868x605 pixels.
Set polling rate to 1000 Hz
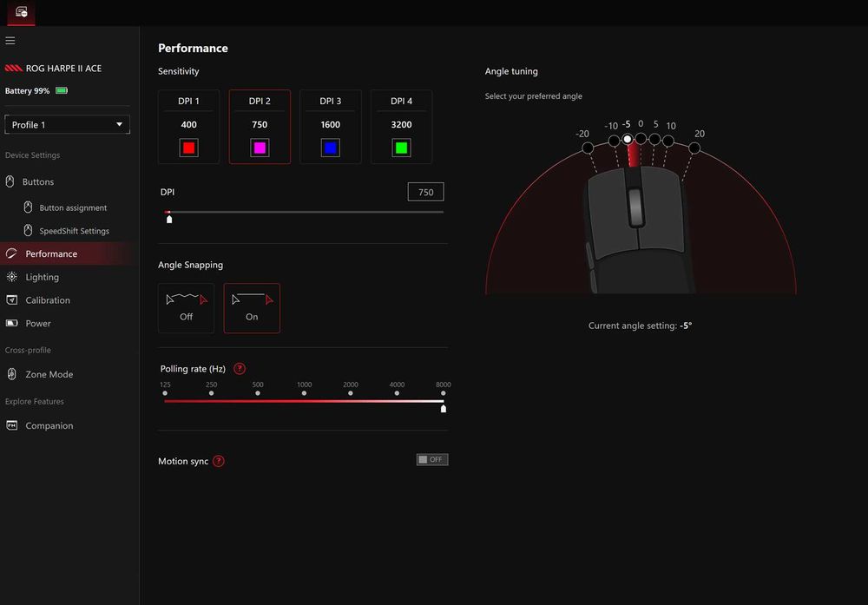point(304,393)
